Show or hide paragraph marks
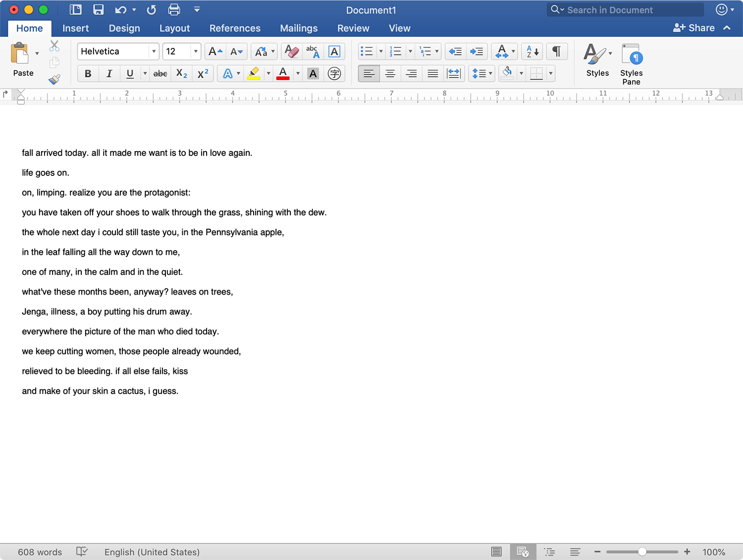This screenshot has height=560, width=743. click(x=557, y=51)
